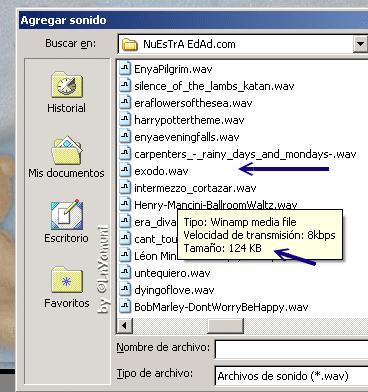
Task: Click the silence_of_the_lambs_katan.wav file icon
Action: pyautogui.click(x=125, y=85)
